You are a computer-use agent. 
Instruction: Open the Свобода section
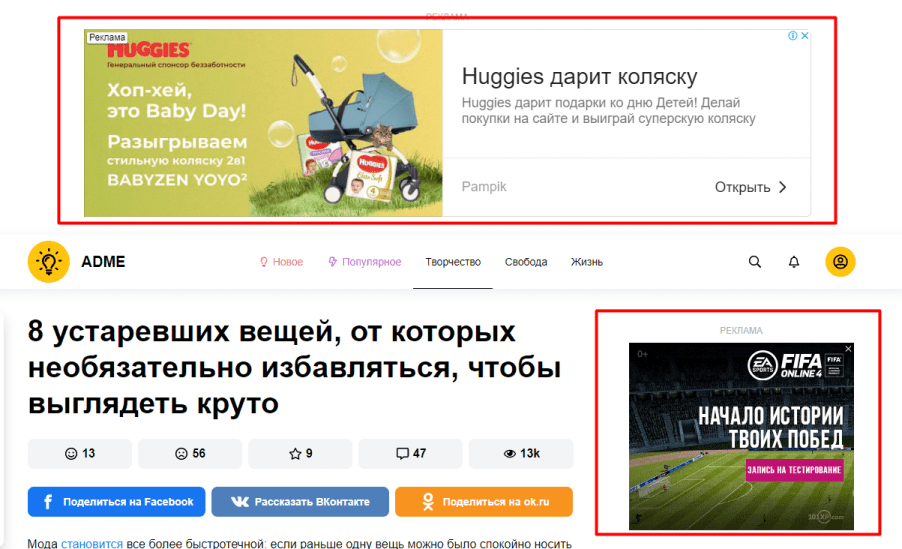[x=526, y=262]
